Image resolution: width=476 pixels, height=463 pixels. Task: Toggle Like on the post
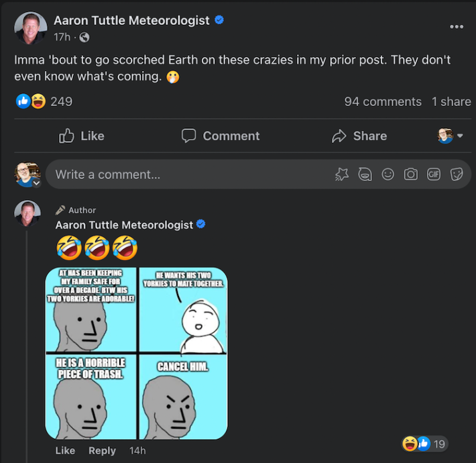(82, 136)
